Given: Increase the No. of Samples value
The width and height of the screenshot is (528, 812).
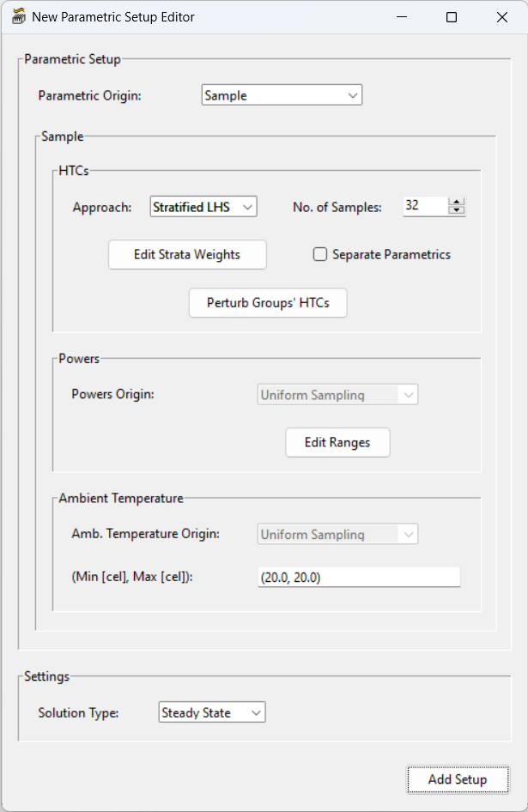Looking at the screenshot, I should 457,202.
